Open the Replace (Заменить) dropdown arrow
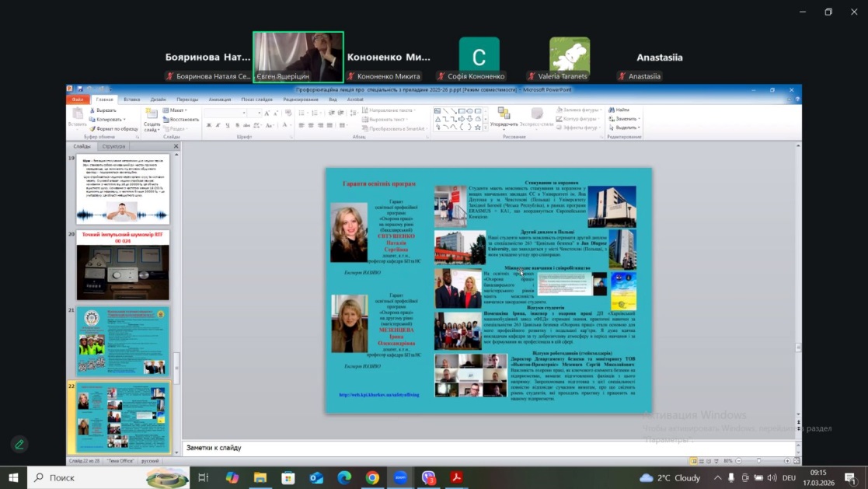 pos(640,119)
